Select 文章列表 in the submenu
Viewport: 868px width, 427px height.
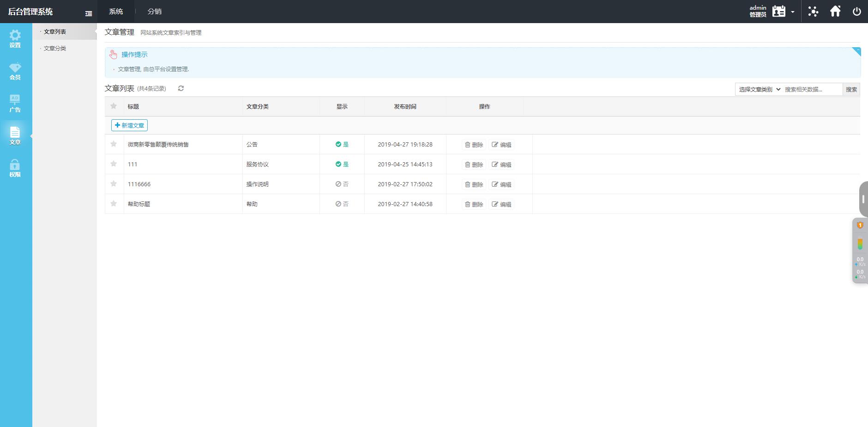pyautogui.click(x=55, y=32)
